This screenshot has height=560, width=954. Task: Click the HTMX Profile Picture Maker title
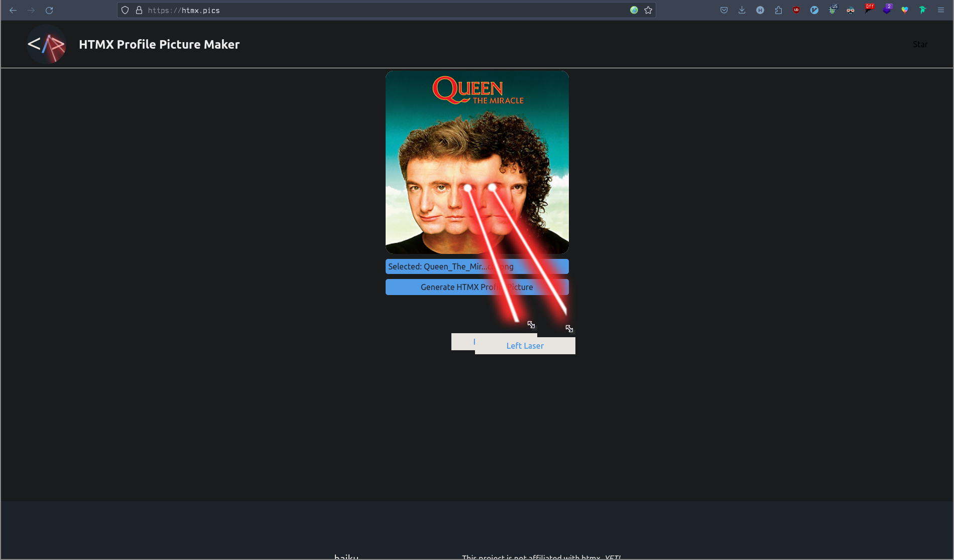(x=159, y=44)
